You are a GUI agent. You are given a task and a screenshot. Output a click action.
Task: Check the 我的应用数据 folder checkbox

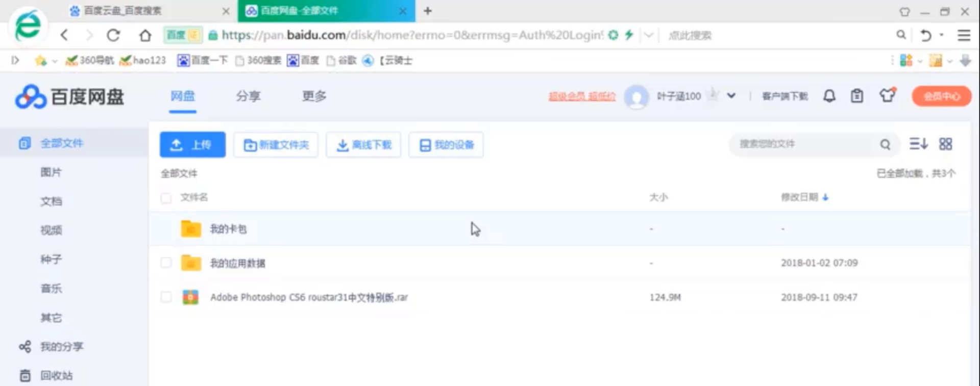click(x=166, y=263)
